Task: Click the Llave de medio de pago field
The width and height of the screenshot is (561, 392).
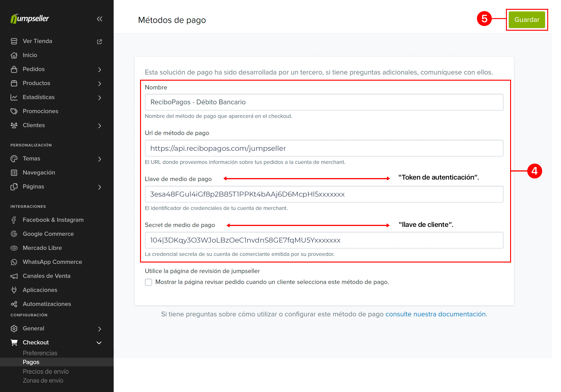Action: coord(324,194)
